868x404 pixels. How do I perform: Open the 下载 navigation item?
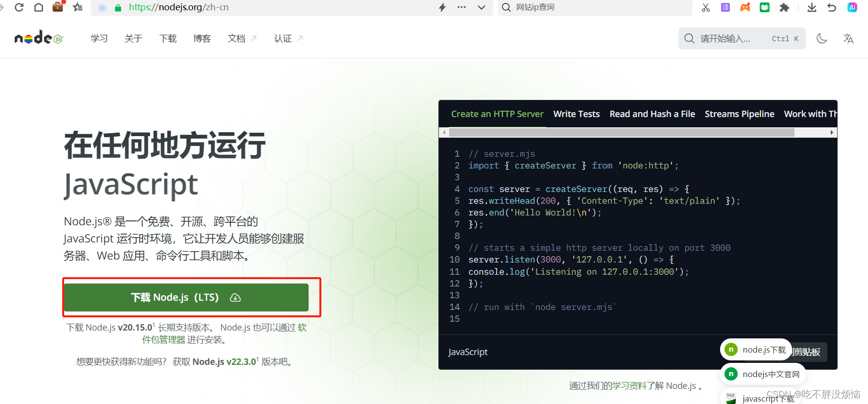point(168,38)
